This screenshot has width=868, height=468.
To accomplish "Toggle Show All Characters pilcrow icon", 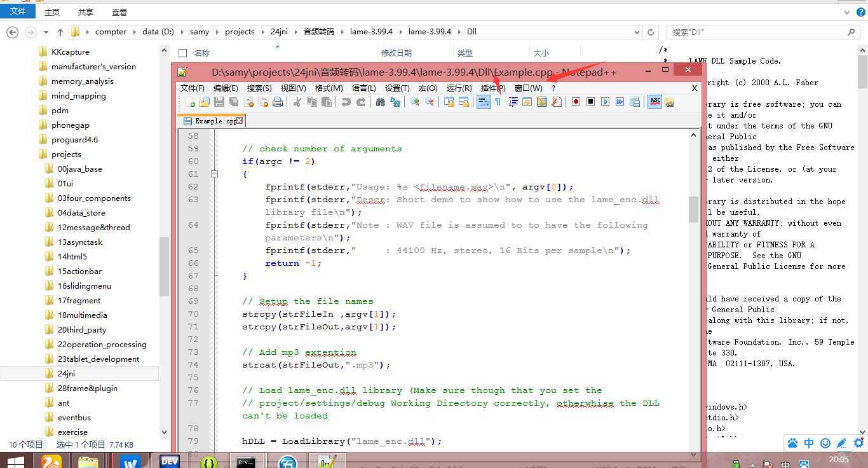I will (x=498, y=102).
